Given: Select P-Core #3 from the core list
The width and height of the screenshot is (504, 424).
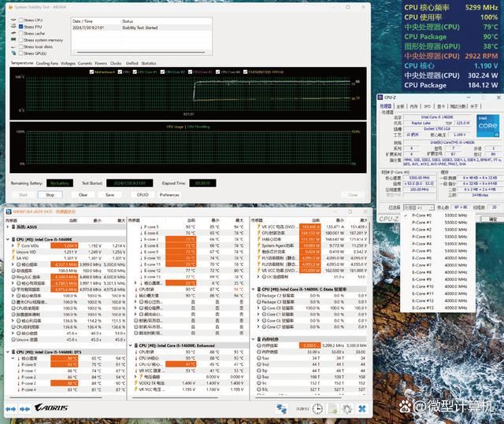Looking at the screenshot, I should 421,237.
